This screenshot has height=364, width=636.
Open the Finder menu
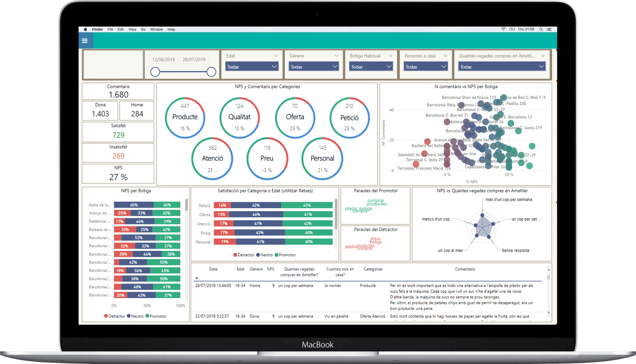point(97,29)
